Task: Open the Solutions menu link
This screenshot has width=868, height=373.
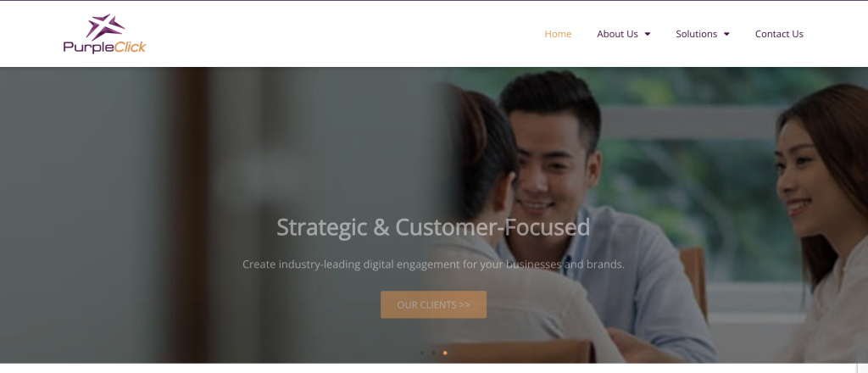Action: point(697,34)
